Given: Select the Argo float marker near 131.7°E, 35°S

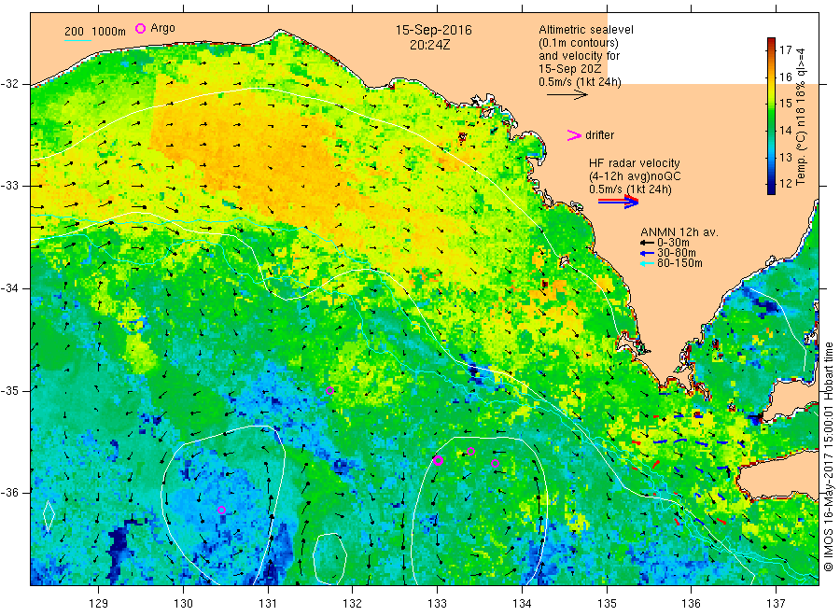Looking at the screenshot, I should click(329, 390).
